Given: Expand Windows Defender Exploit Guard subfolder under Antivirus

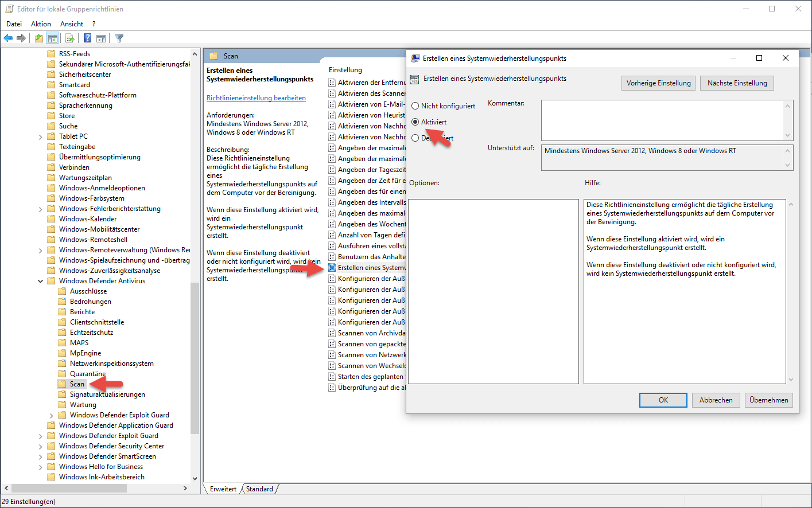Looking at the screenshot, I should (x=51, y=415).
